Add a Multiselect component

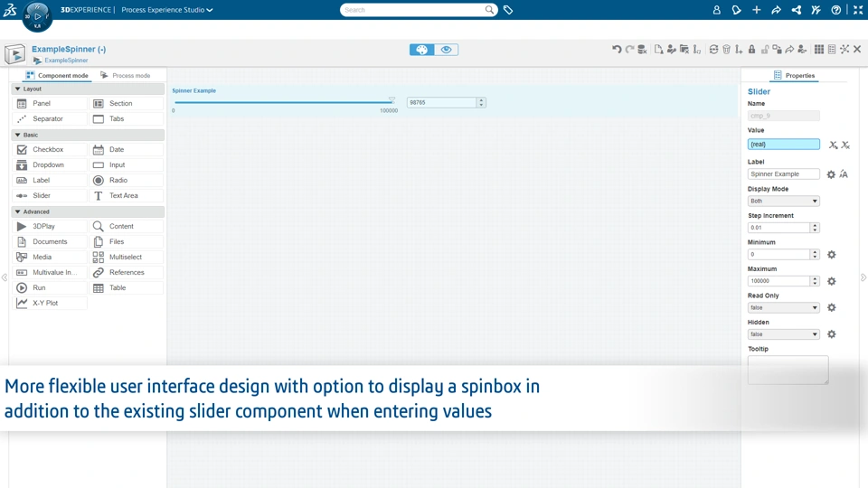tap(127, 258)
